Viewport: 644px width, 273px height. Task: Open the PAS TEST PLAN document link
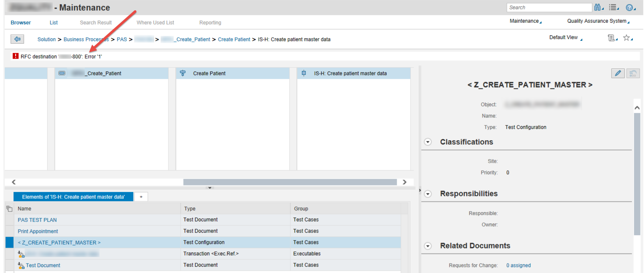[x=37, y=220]
